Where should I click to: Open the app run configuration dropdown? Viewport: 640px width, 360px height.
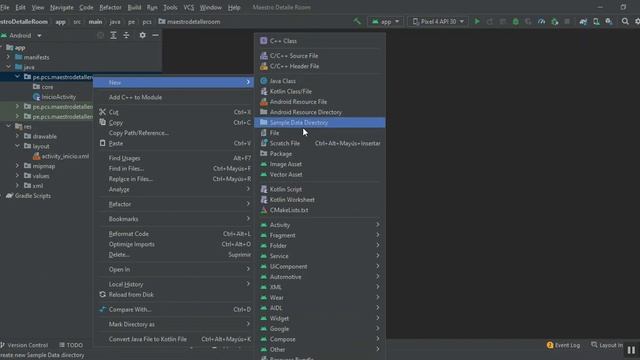coord(385,22)
